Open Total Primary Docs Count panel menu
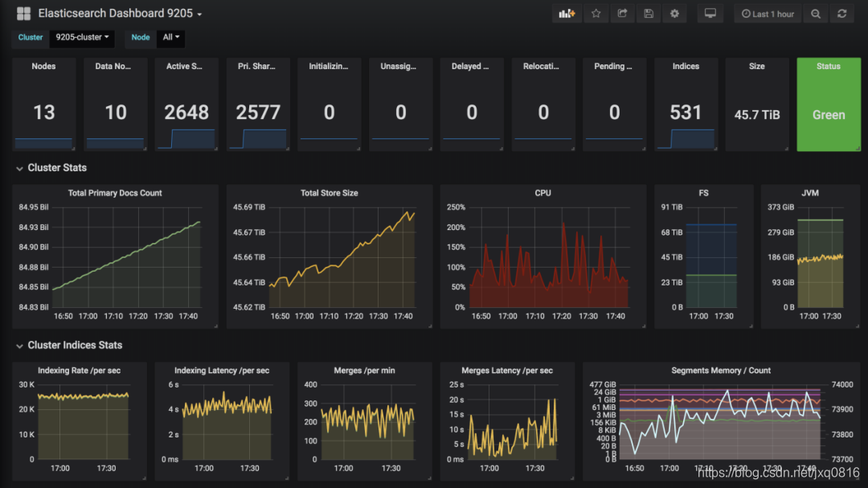The image size is (868, 488). pos(115,193)
